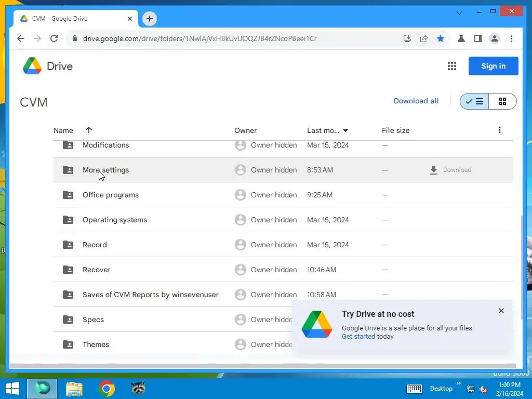Open File Explorer from taskbar
532x399 pixels.
click(74, 389)
